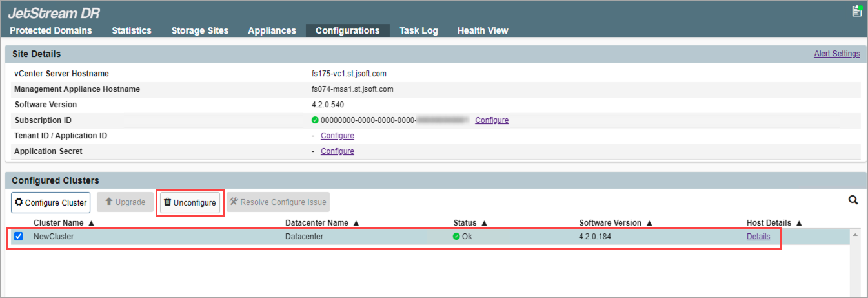The image size is (868, 298).
Task: Open Details link for NewCluster hosts
Action: pyautogui.click(x=758, y=237)
